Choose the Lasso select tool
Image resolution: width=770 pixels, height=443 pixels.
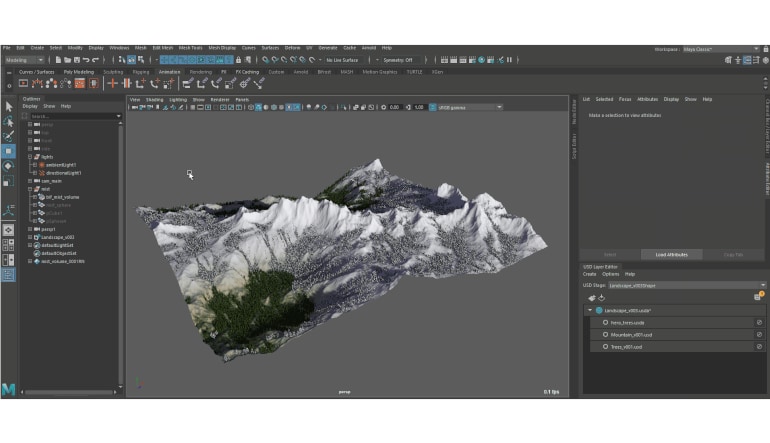(9, 121)
